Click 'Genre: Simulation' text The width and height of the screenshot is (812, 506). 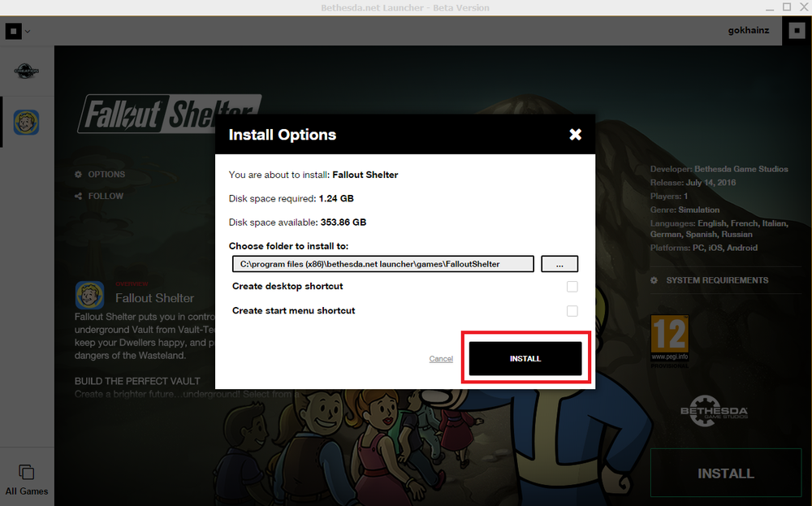[x=685, y=210]
